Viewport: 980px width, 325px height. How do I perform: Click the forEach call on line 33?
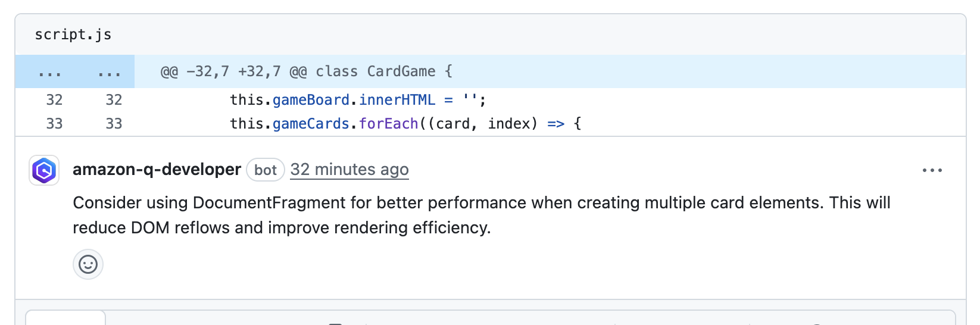click(x=388, y=124)
